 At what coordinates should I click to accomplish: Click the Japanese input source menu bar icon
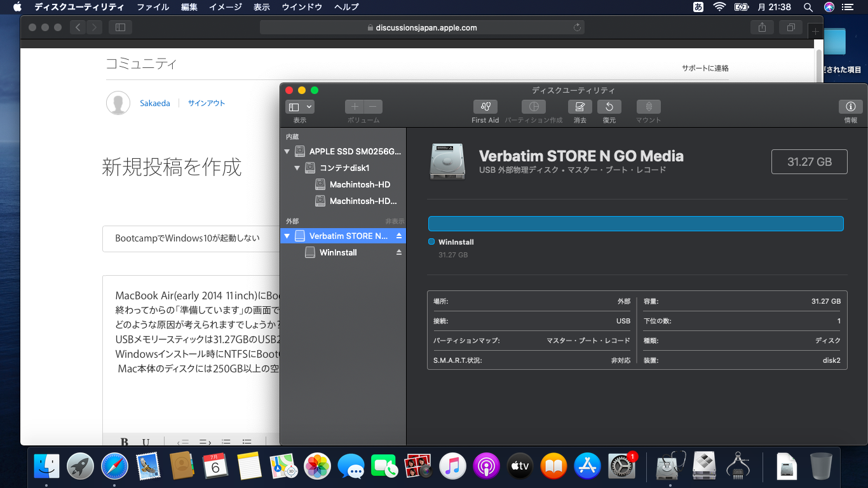coord(698,7)
